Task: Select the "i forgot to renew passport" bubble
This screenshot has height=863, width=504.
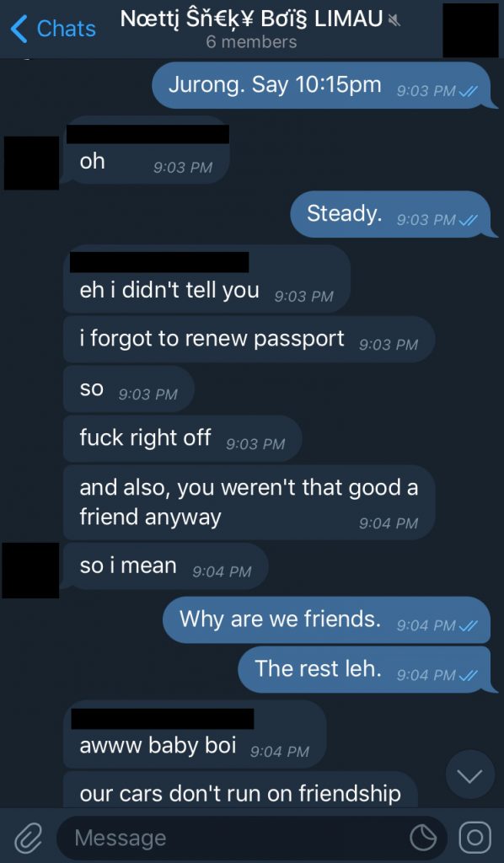Action: [249, 340]
